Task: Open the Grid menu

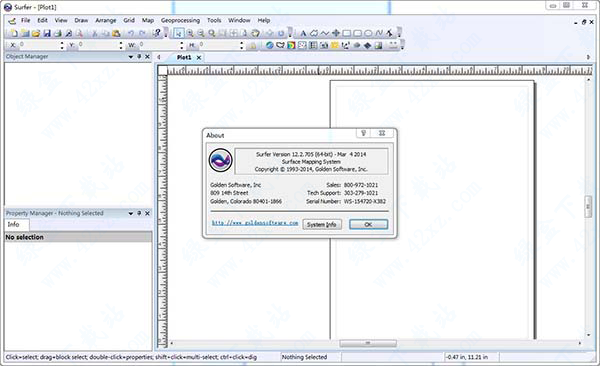Action: pos(129,20)
